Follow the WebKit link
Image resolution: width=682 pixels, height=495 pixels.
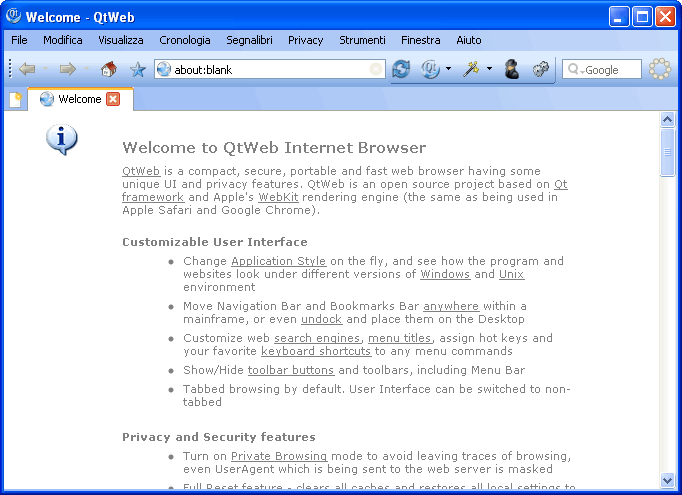(x=278, y=197)
